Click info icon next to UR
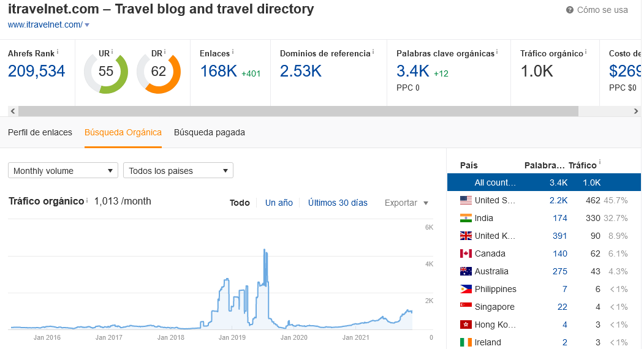The height and width of the screenshot is (349, 644). (112, 51)
